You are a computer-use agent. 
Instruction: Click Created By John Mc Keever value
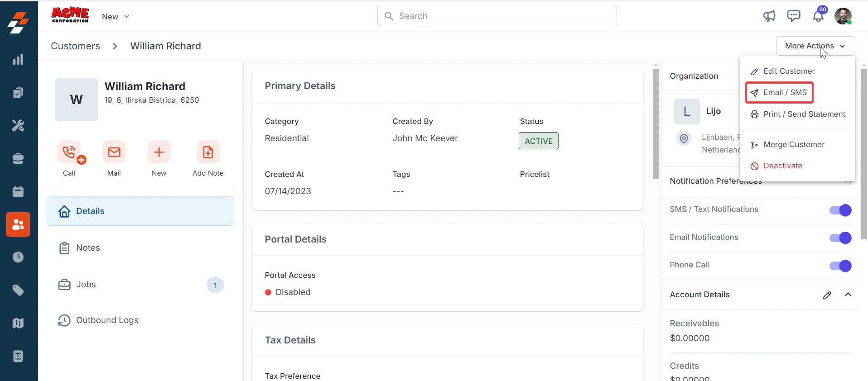(x=425, y=138)
